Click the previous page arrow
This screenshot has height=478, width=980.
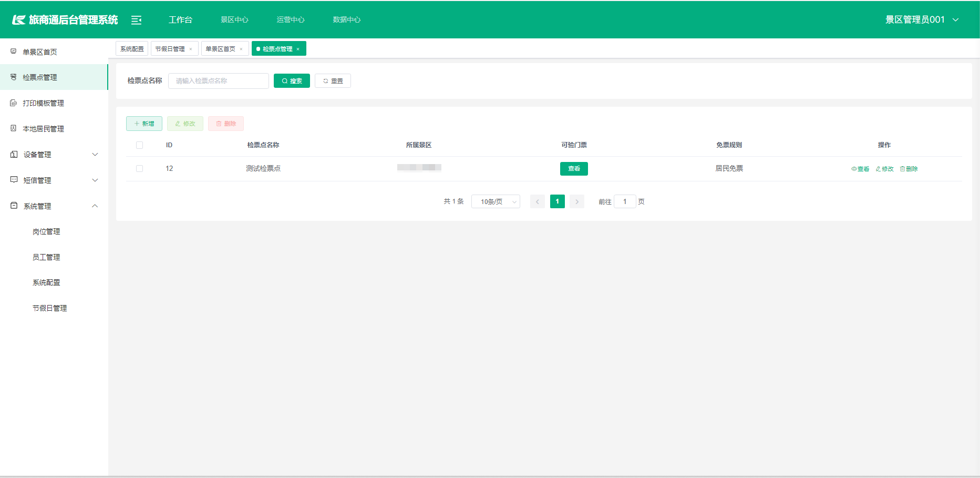click(538, 201)
